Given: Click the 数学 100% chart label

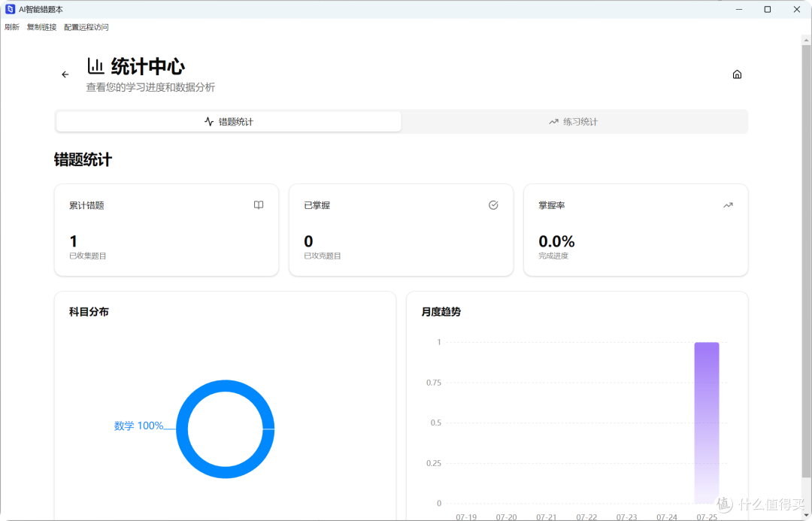Looking at the screenshot, I should (138, 426).
